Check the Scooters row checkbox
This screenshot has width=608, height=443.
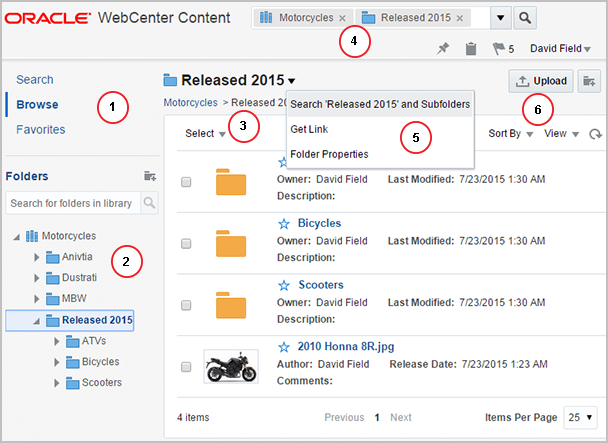tap(186, 305)
